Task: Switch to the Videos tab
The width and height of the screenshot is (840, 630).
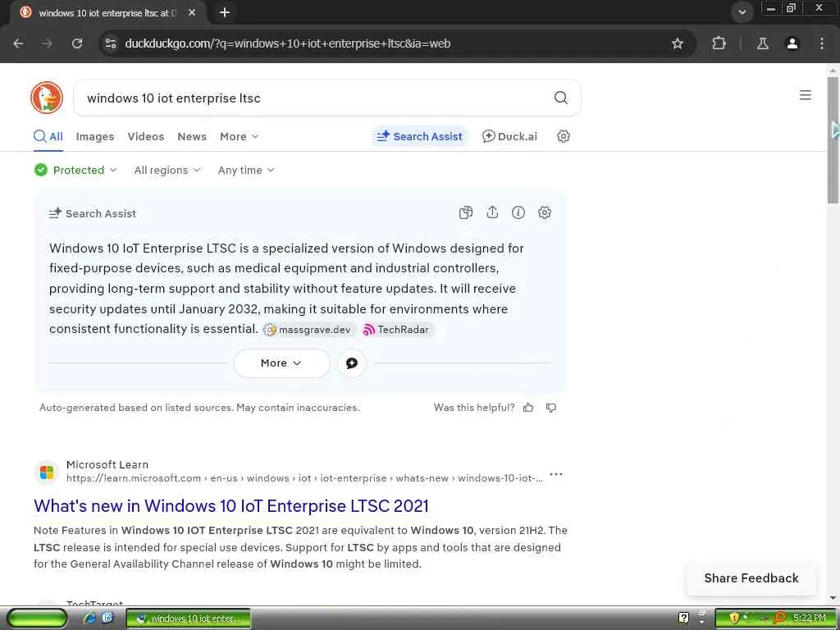Action: pos(146,136)
